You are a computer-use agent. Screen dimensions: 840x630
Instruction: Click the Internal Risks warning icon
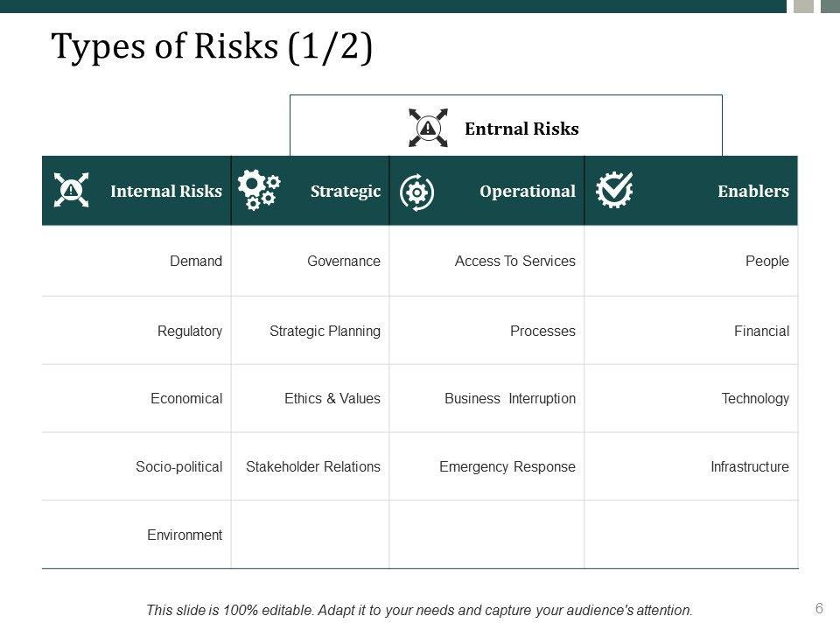tap(71, 190)
